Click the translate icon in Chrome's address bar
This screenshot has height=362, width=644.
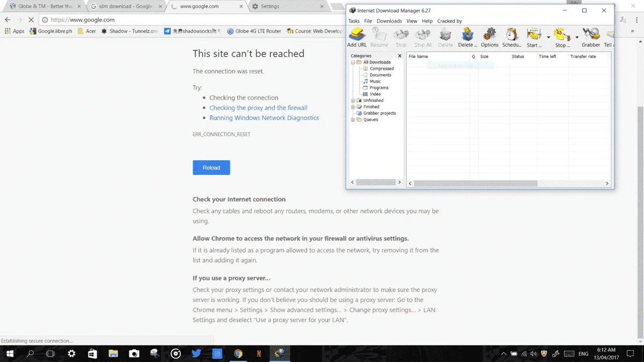623,20
